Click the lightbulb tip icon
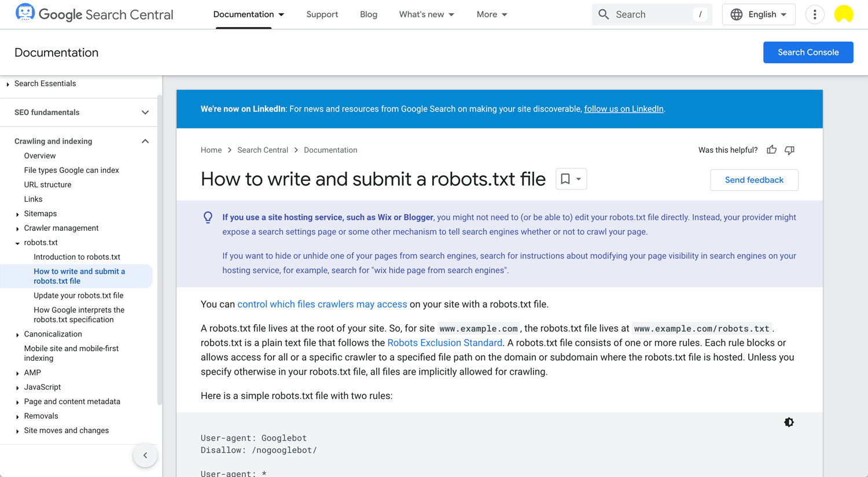868x477 pixels. (x=208, y=217)
